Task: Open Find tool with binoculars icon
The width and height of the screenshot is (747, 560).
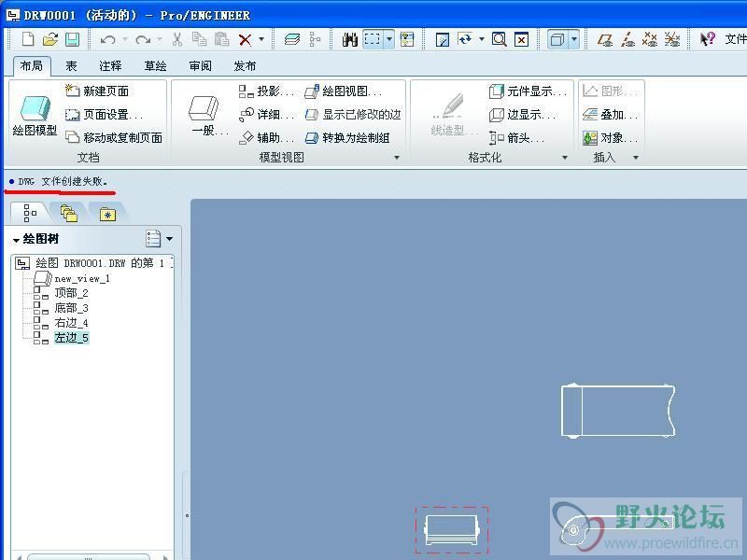Action: pyautogui.click(x=349, y=39)
